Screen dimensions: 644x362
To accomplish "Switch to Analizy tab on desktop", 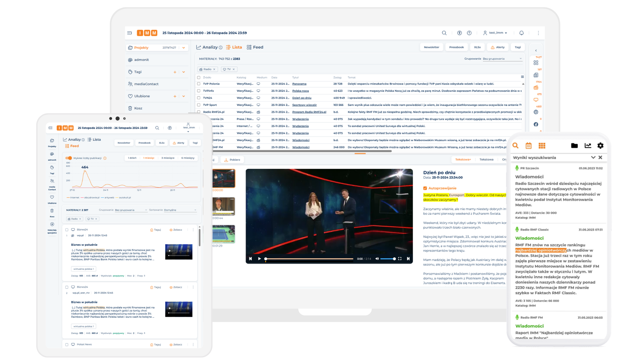I will tap(207, 47).
